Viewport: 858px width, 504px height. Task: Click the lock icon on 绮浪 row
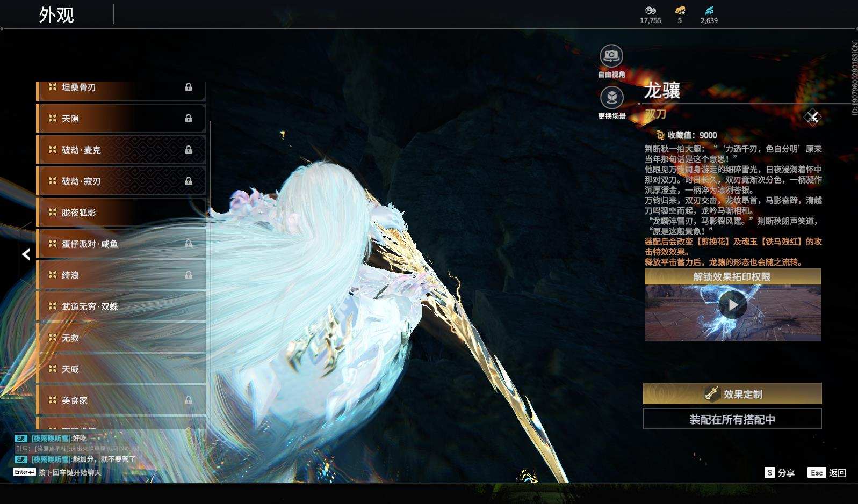tap(189, 275)
